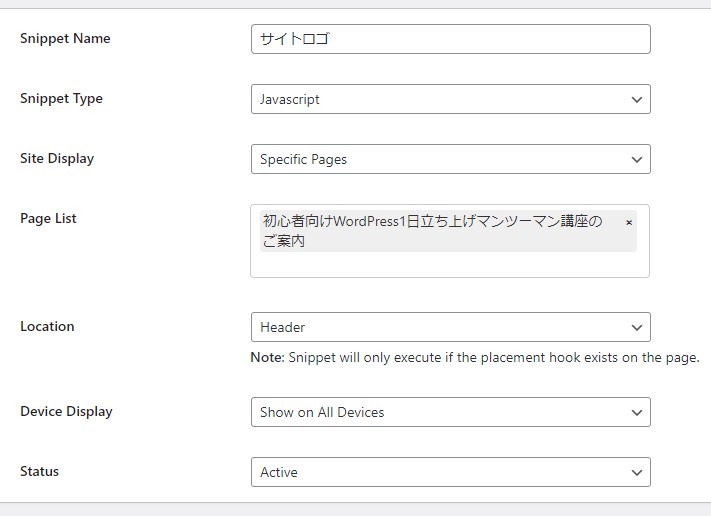Click the Page List label
The width and height of the screenshot is (711, 516).
pos(48,219)
